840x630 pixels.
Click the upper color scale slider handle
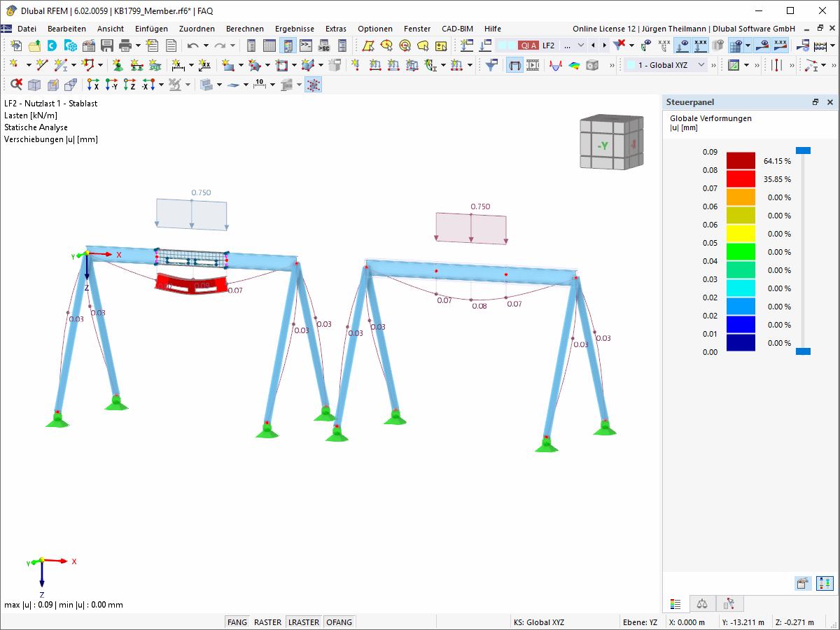[803, 150]
